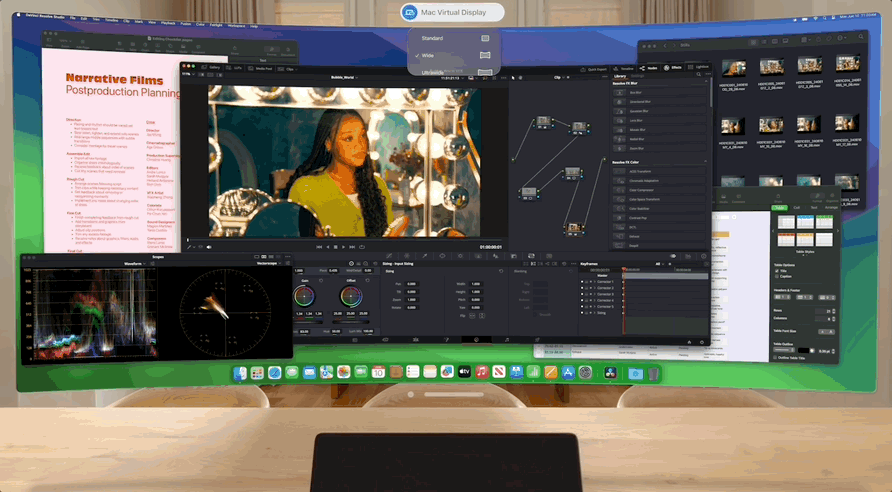Image resolution: width=892 pixels, height=492 pixels.
Task: Select the Contrast Pop effect
Action: click(659, 218)
